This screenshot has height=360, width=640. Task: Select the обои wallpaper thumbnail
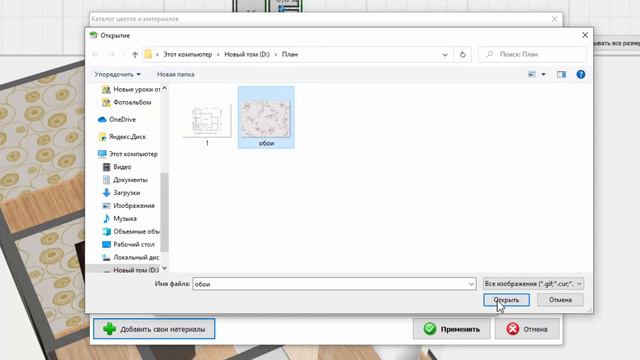[266, 118]
